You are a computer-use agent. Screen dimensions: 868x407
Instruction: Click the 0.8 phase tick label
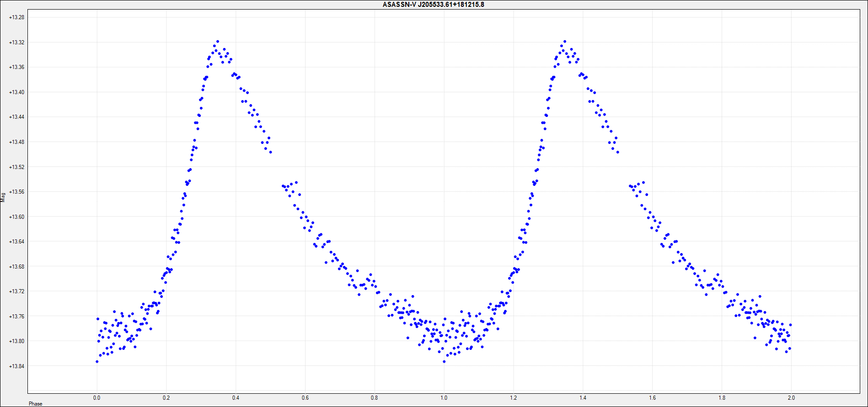pos(375,398)
